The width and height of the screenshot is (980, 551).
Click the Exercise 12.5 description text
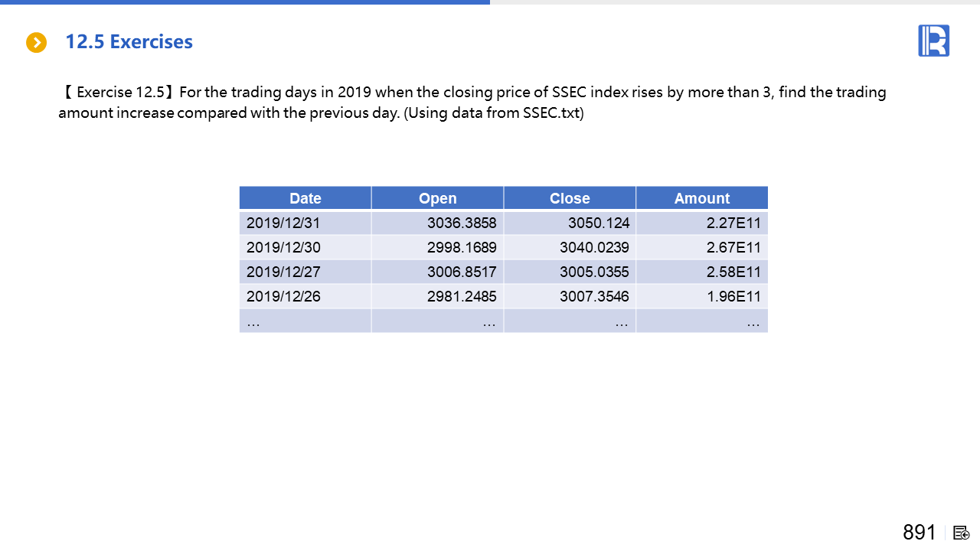coord(472,103)
